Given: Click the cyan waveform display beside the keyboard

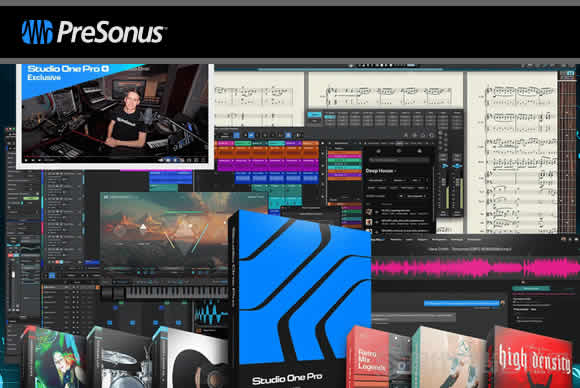Looking at the screenshot, I should coord(211,313).
